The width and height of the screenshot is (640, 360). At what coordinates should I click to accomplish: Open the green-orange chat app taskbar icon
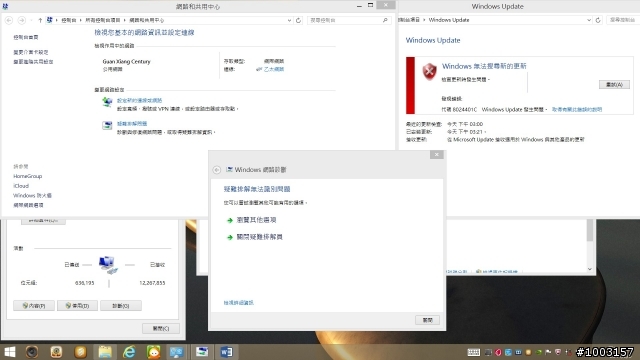[x=153, y=352]
